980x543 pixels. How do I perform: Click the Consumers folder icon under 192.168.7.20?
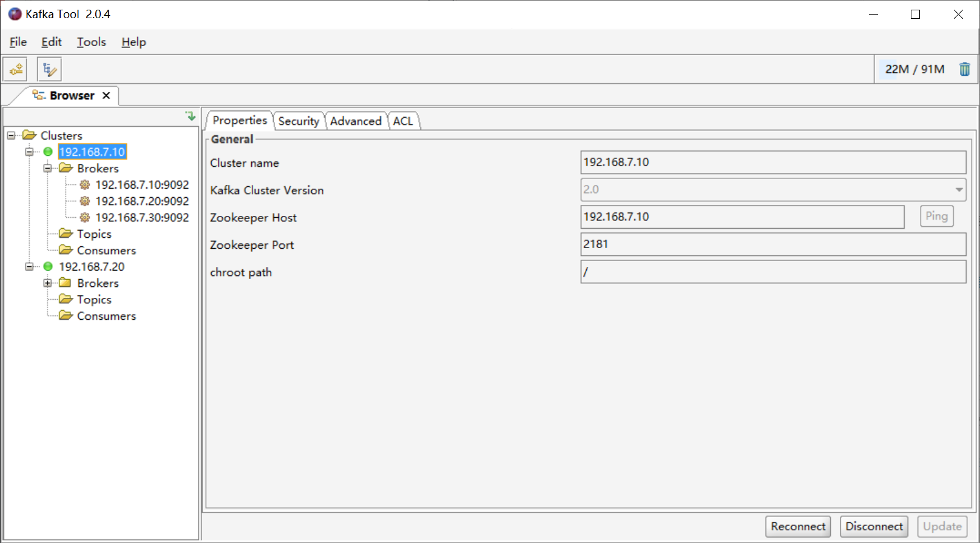[66, 315]
